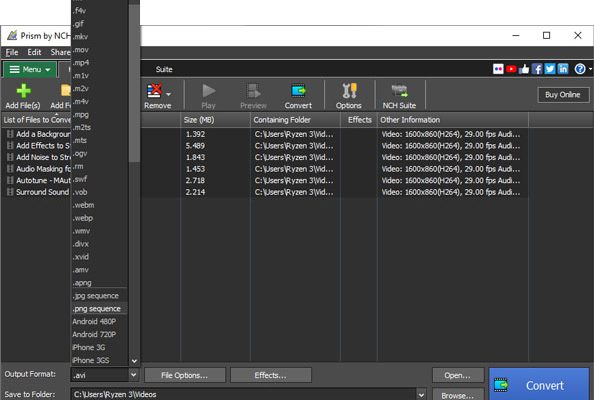Click the thumbs-up like icon

pyautogui.click(x=524, y=69)
